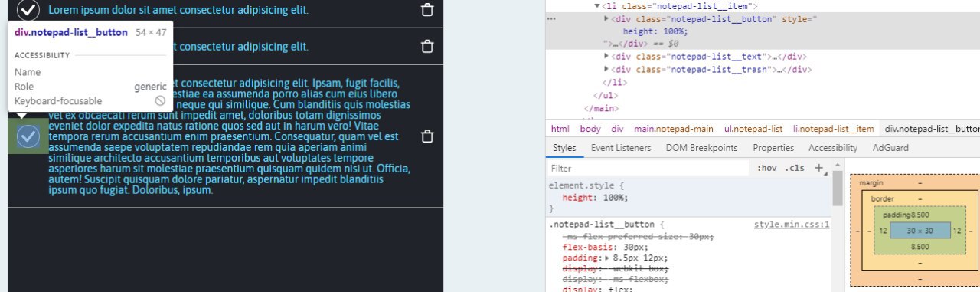Toggle the checkmark circle on the first note
This screenshot has height=292, width=980.
pos(28,10)
